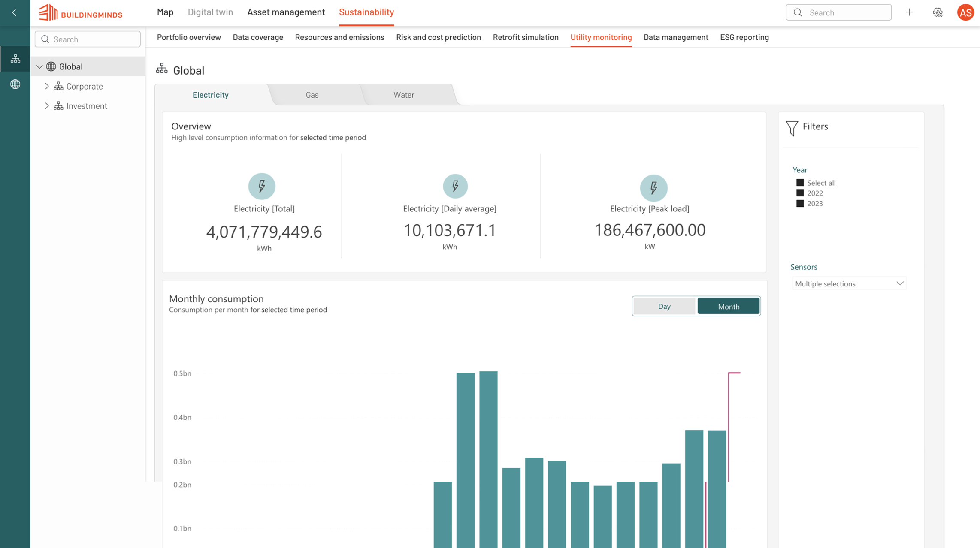The image size is (980, 548).
Task: Go to Data management tab
Action: tap(676, 37)
